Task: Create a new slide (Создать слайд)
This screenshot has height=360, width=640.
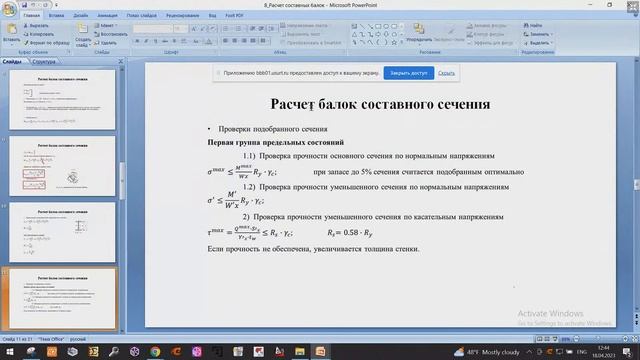Action: tap(83, 35)
